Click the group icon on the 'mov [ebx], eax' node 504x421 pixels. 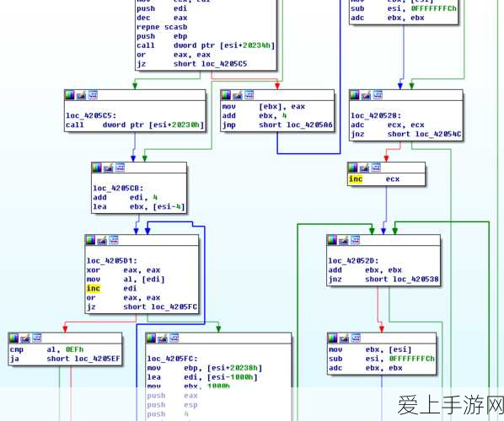[249, 95]
